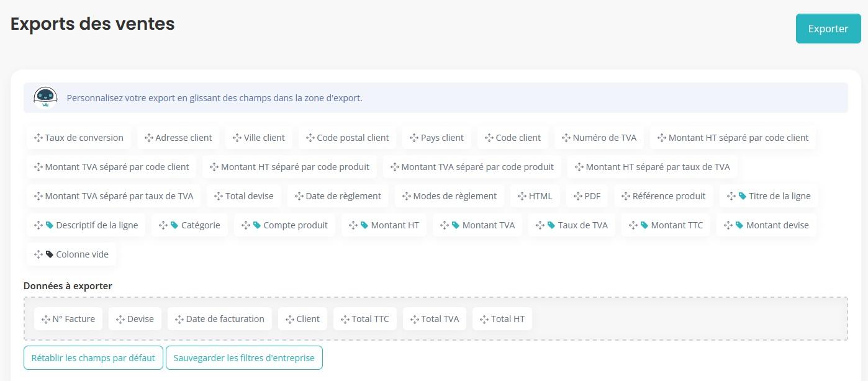Select Montant HT séparé par code client field

tap(733, 138)
